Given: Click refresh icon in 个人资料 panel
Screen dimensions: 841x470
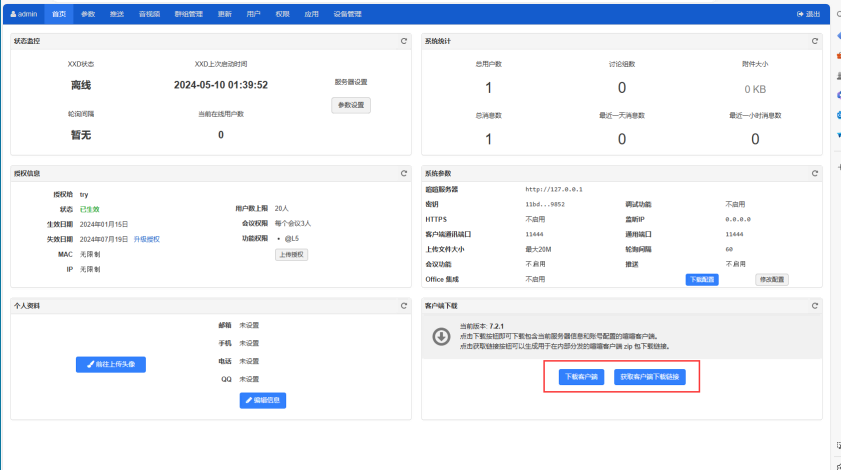Looking at the screenshot, I should tap(404, 304).
